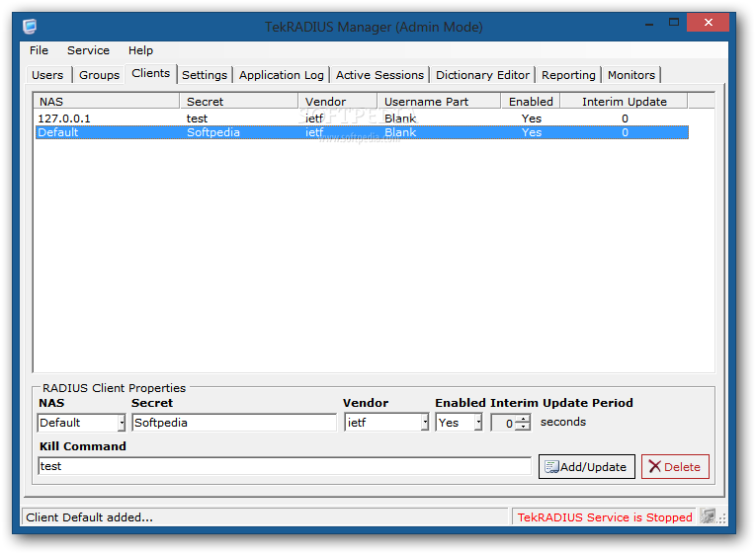Expand the Vendor dropdown
The image size is (756, 554).
point(425,423)
